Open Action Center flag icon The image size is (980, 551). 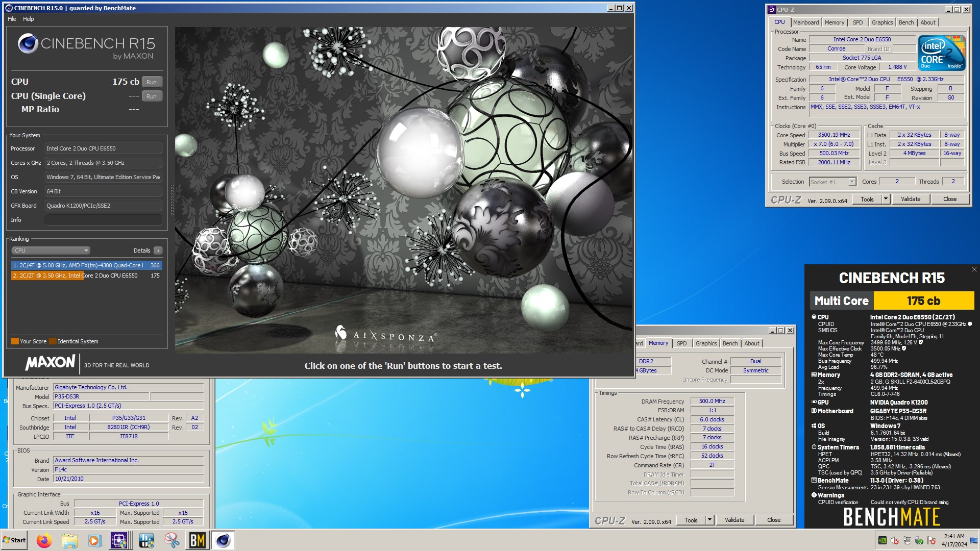[x=931, y=540]
